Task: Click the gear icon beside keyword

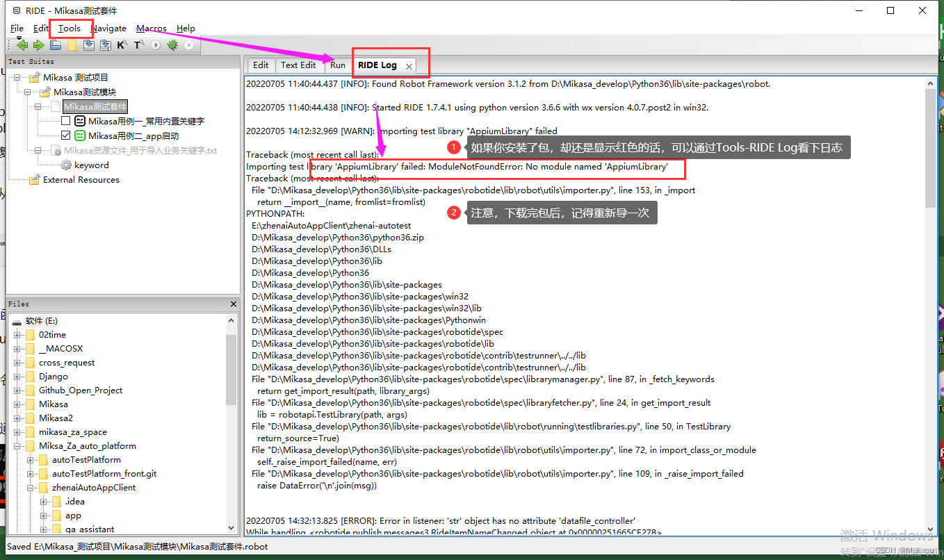Action: coord(66,165)
